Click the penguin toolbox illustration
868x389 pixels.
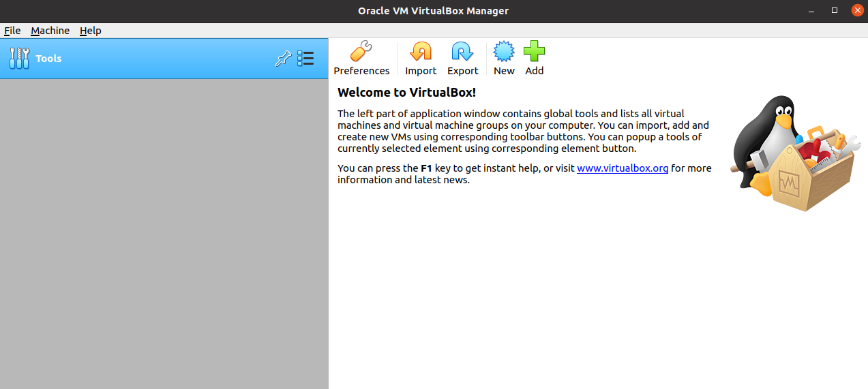[791, 153]
